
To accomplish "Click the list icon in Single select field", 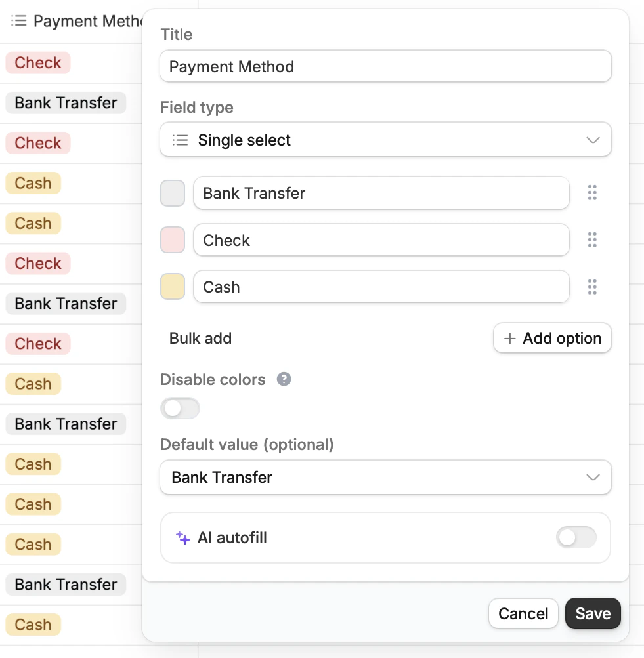I will 180,140.
